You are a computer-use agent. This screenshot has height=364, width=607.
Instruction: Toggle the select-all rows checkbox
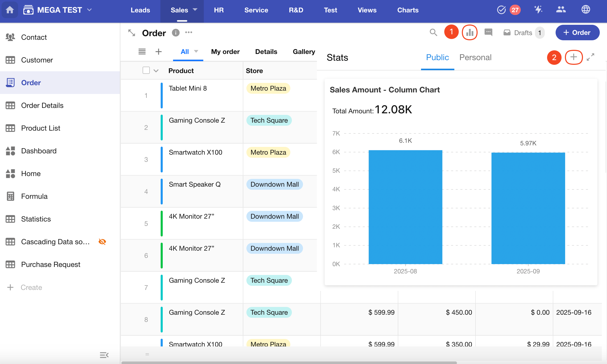click(146, 70)
